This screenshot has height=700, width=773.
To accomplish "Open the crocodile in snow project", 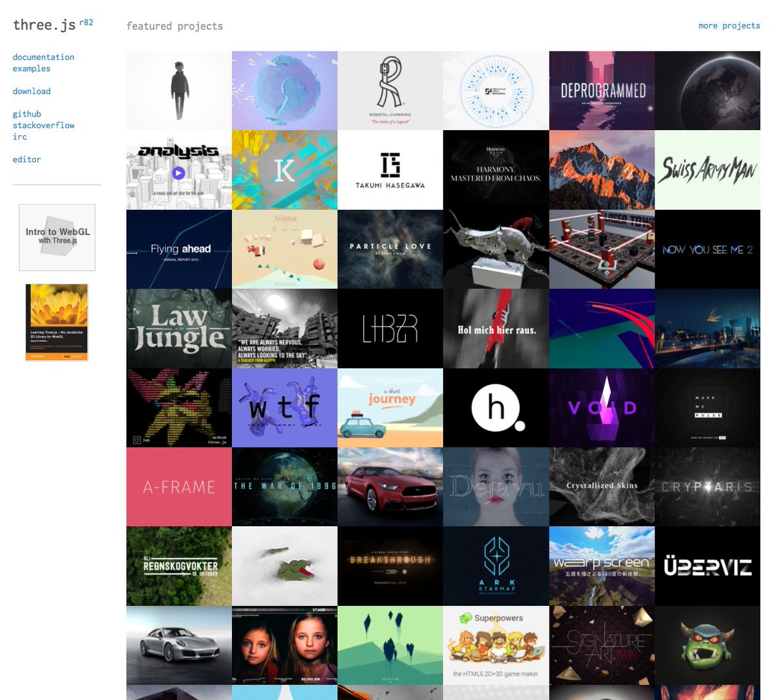I will tap(285, 566).
